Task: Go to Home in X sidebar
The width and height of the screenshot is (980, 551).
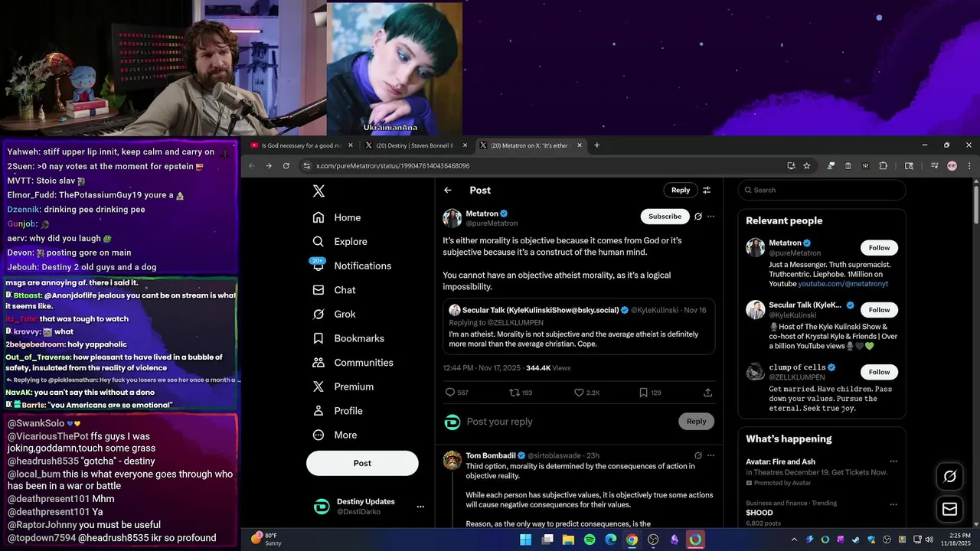Action: 337,217
